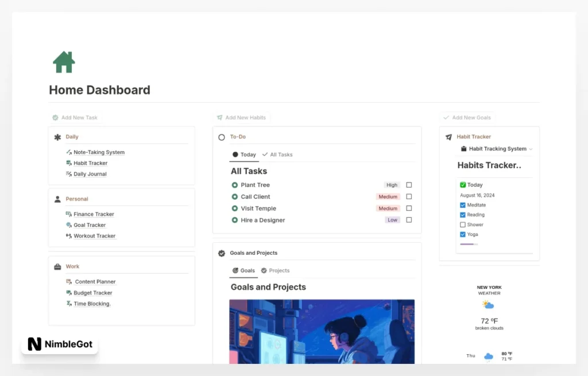Click the briefcase icon beside Habit Tracking System

pos(463,149)
